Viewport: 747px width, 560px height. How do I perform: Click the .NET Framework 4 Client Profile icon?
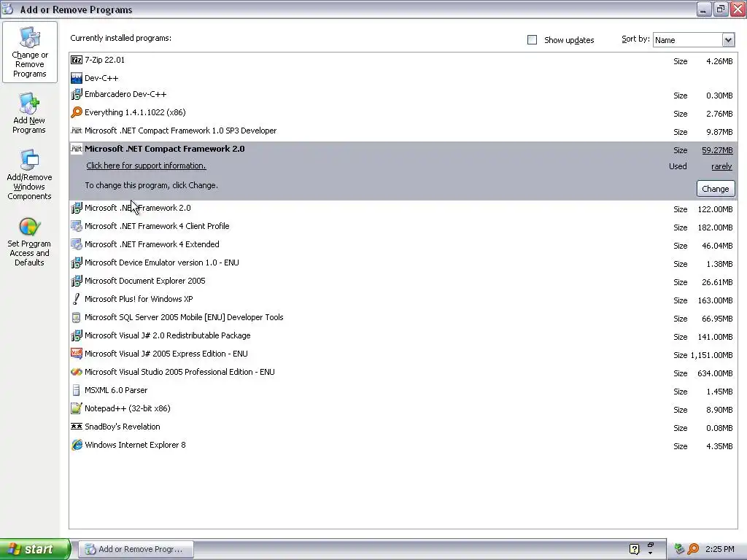point(76,226)
